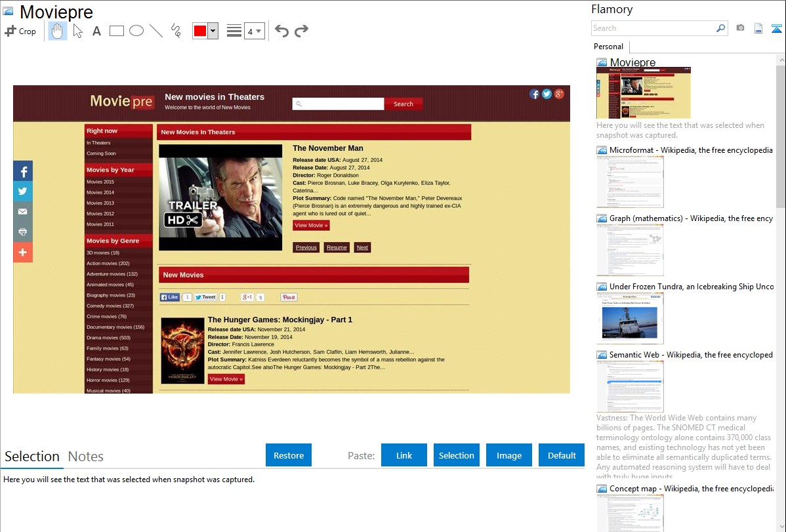Click View Movie for The November Man
786x532 pixels.
coord(311,226)
